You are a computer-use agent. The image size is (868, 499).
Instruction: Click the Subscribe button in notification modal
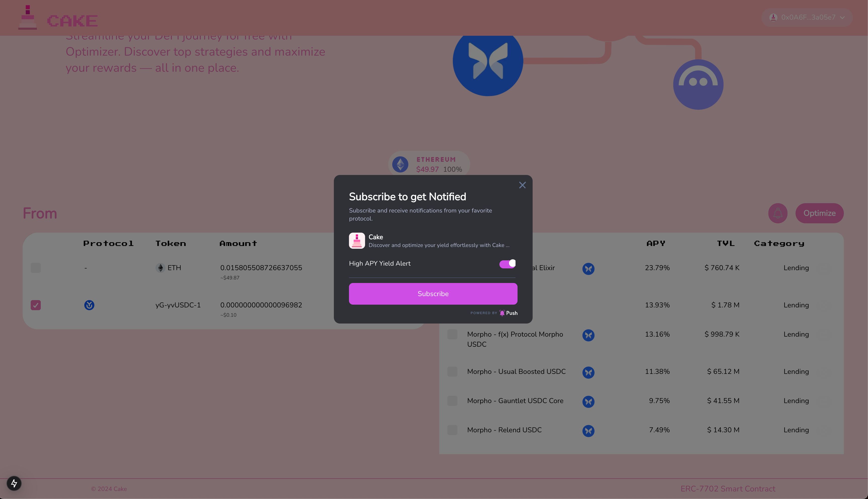click(433, 294)
